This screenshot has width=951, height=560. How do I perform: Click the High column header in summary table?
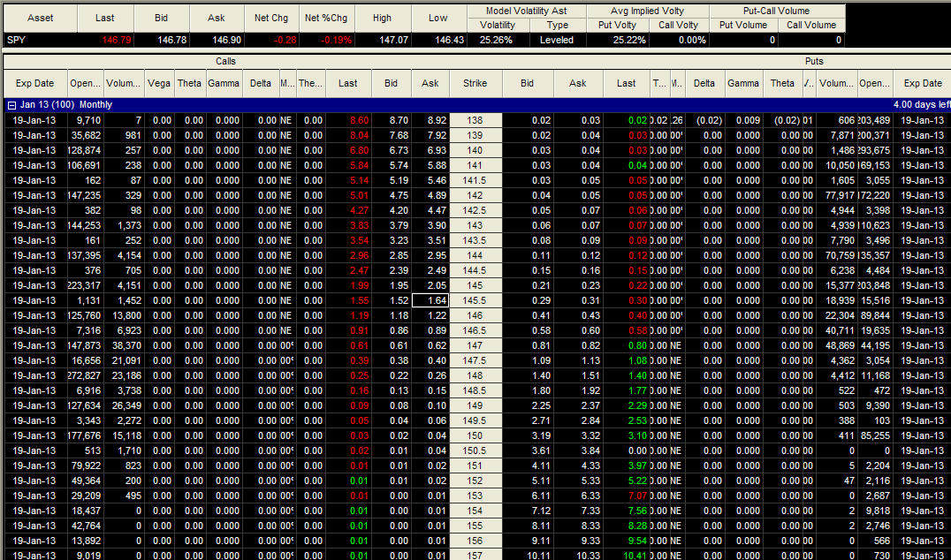pyautogui.click(x=382, y=19)
